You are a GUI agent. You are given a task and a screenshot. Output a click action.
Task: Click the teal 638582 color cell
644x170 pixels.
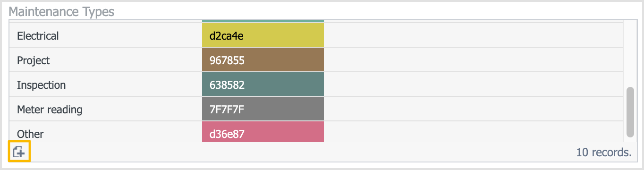(263, 85)
